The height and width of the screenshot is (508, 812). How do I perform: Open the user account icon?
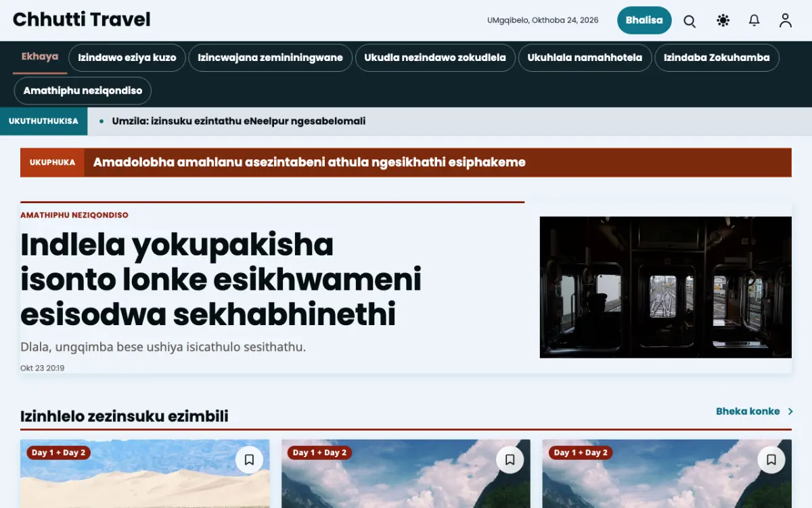[785, 20]
